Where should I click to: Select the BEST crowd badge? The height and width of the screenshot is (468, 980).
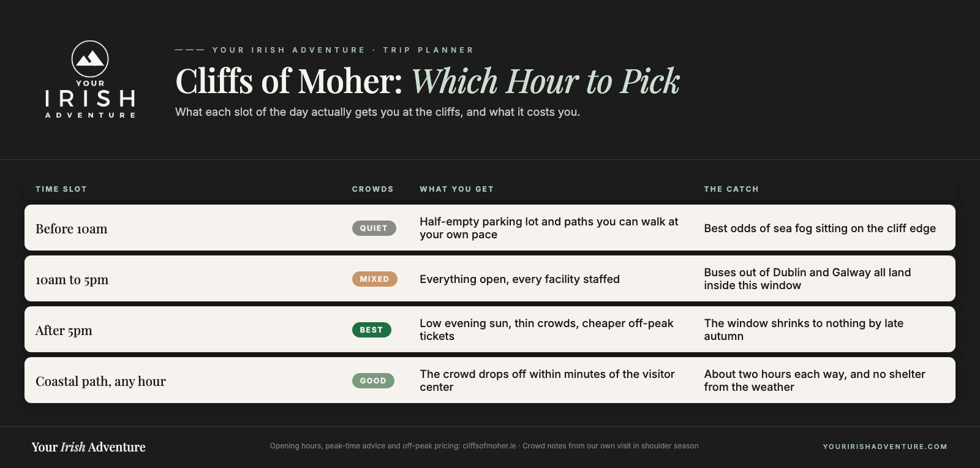pyautogui.click(x=371, y=330)
